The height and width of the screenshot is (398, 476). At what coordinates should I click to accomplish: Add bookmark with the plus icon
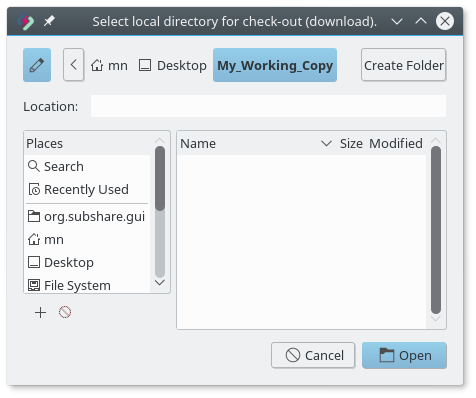click(41, 313)
